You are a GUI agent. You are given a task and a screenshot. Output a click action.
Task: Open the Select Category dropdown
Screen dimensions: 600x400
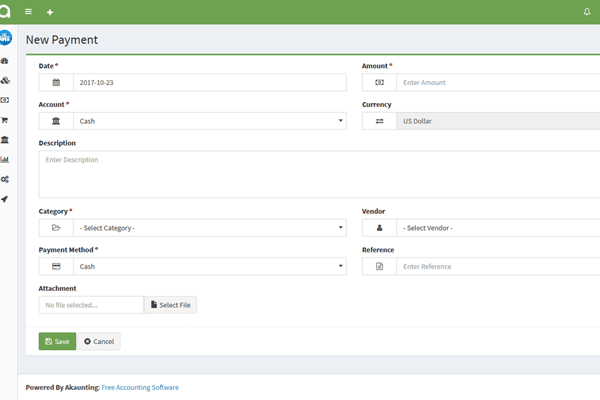pyautogui.click(x=209, y=228)
